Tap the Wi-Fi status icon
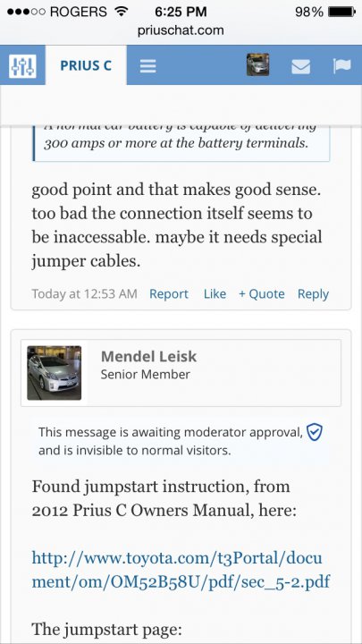362x644 pixels. 121,12
